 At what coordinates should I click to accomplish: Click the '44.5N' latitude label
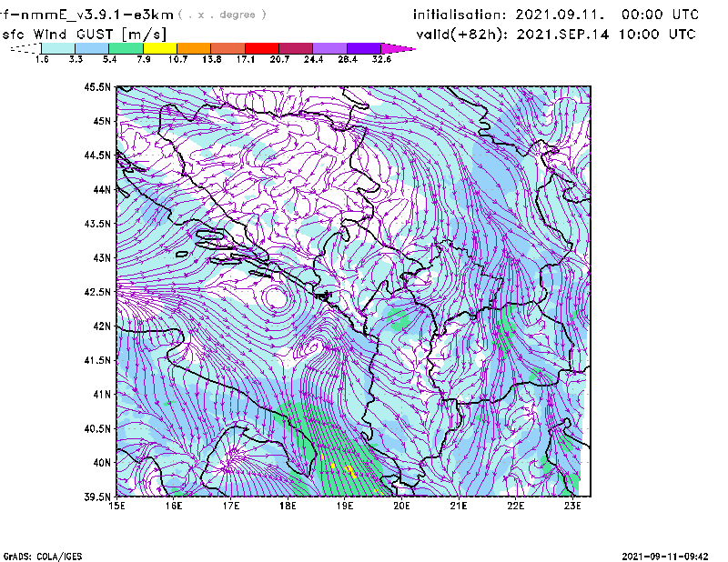[97, 156]
